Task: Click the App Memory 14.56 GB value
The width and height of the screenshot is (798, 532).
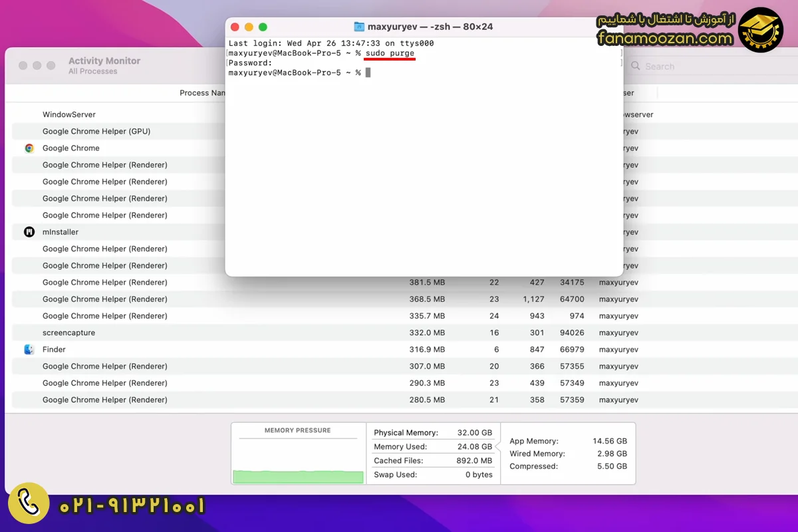Action: [610, 441]
